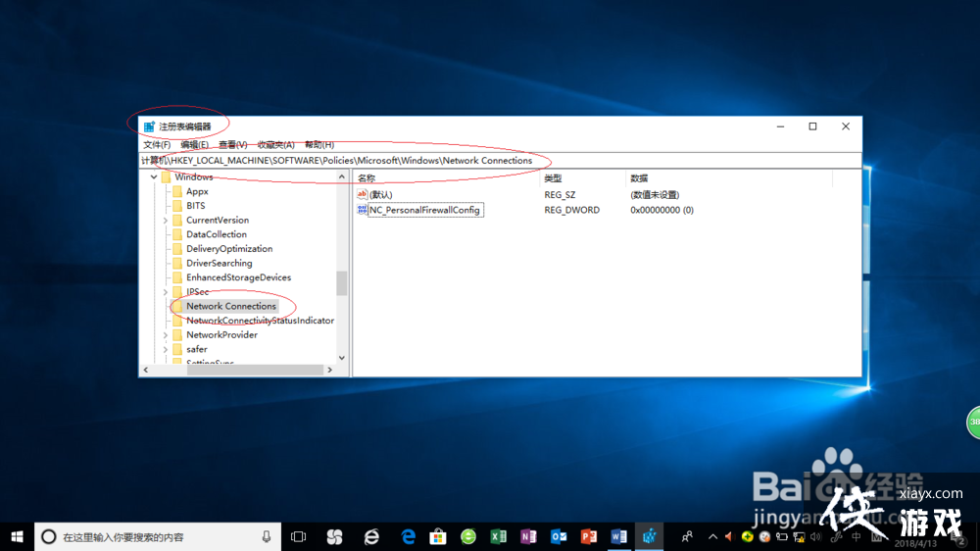Launch PowerPoint from taskbar

(x=589, y=536)
